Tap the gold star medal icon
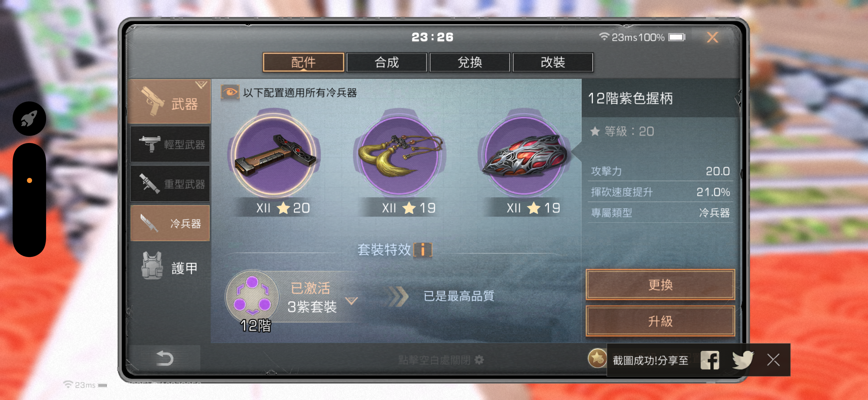 (x=597, y=358)
